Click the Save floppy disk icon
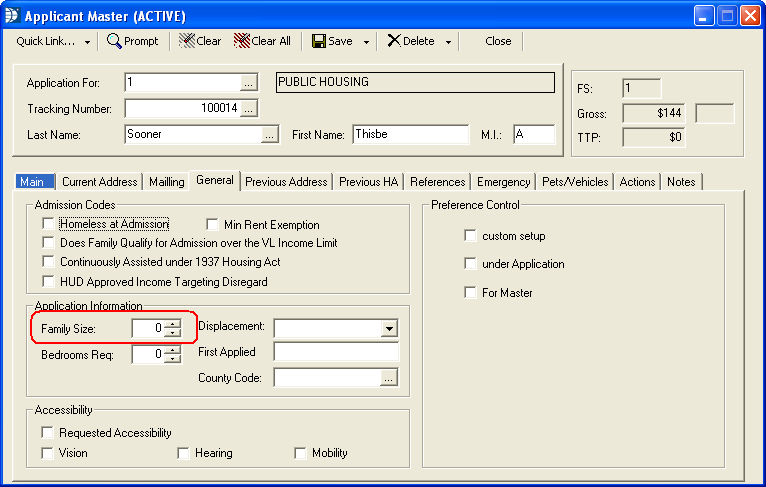This screenshot has width=766, height=487. [x=319, y=41]
